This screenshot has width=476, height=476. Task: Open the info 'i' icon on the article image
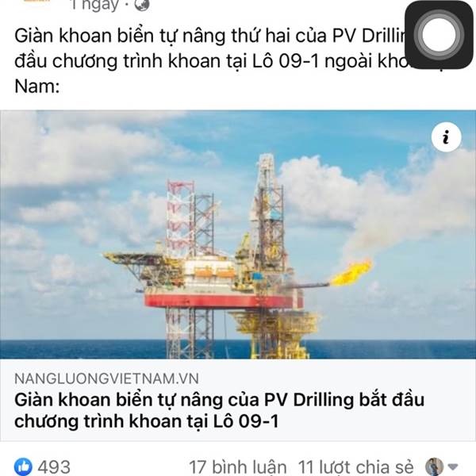point(446,137)
